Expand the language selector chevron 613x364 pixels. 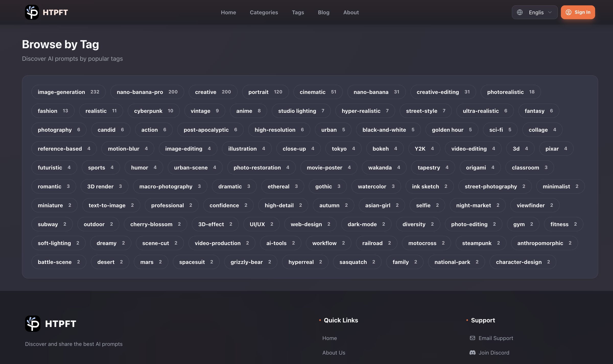(x=550, y=12)
